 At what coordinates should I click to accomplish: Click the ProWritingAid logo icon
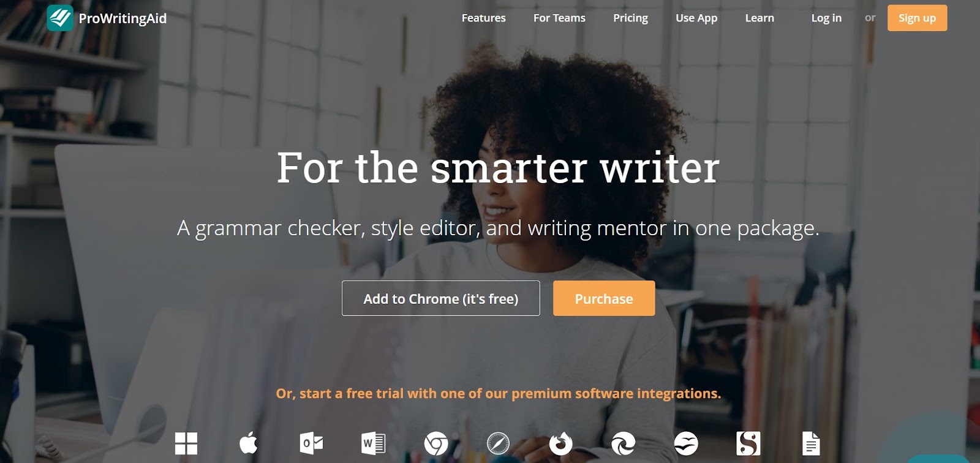(60, 18)
